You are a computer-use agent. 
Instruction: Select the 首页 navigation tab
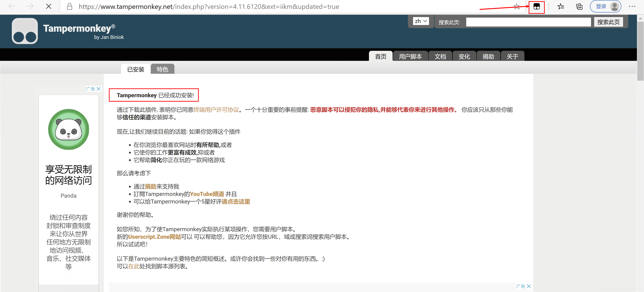click(x=381, y=56)
